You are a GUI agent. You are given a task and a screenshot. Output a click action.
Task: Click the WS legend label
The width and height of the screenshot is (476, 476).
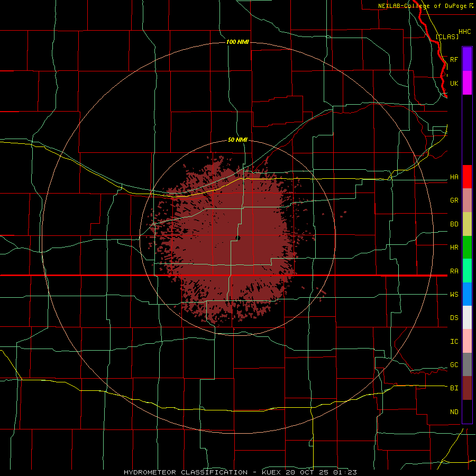[x=454, y=295]
